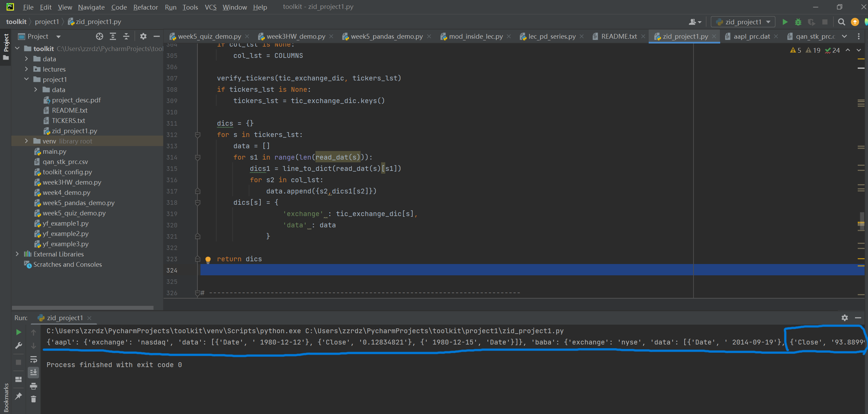
Task: Open TICKERS.txt in the project tree
Action: (x=68, y=121)
